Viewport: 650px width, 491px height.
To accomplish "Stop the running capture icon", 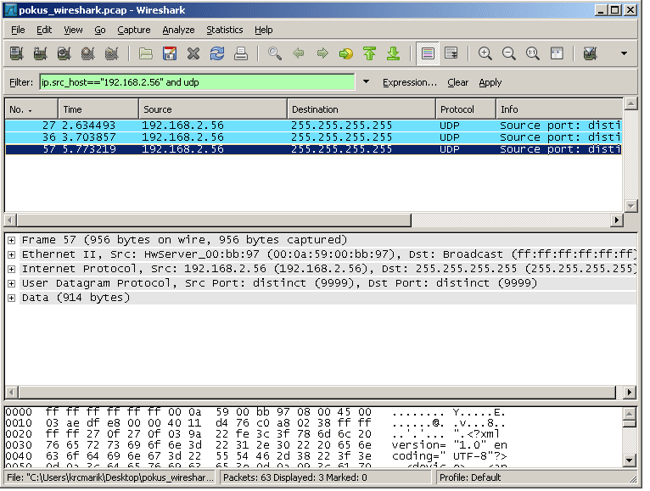I will pos(88,53).
